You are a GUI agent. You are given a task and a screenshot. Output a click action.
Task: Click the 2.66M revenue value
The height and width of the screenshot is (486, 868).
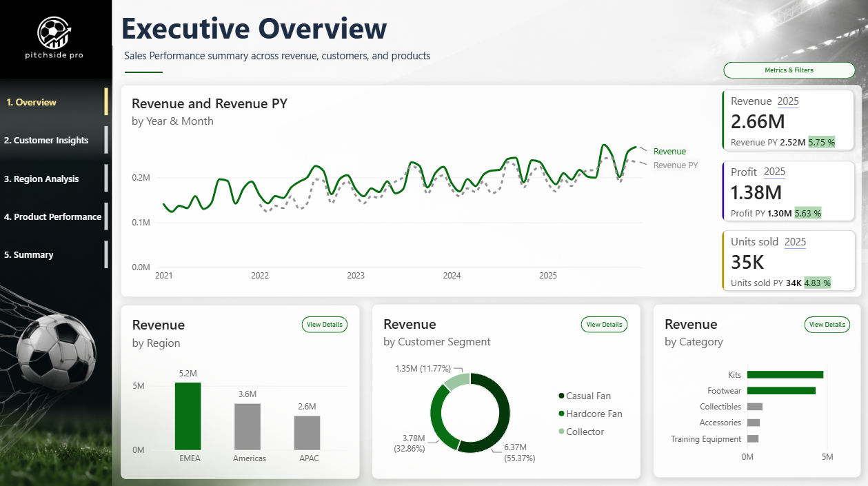coord(758,122)
